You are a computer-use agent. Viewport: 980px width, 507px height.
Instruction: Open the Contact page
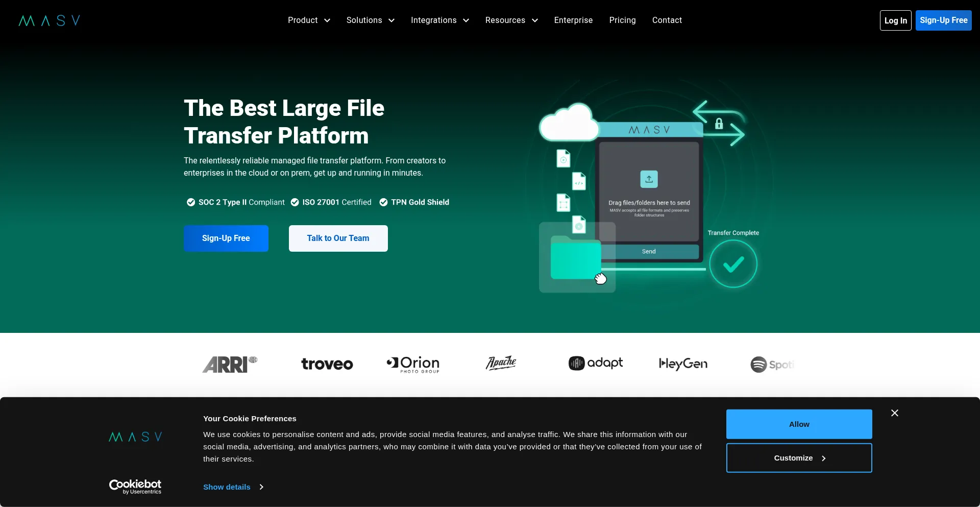tap(667, 20)
